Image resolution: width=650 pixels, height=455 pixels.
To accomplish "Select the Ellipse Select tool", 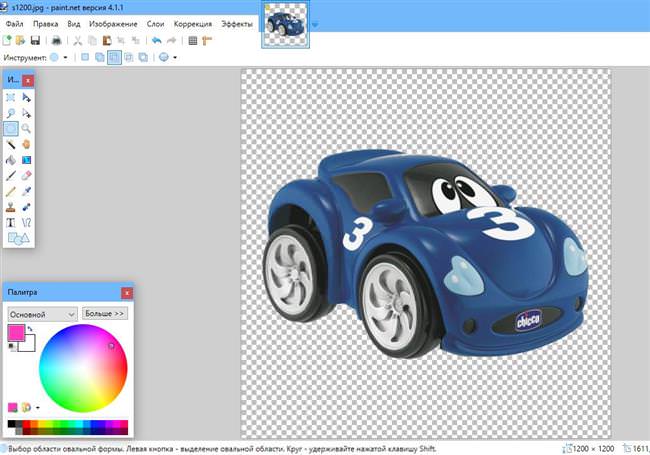I will click(x=11, y=129).
